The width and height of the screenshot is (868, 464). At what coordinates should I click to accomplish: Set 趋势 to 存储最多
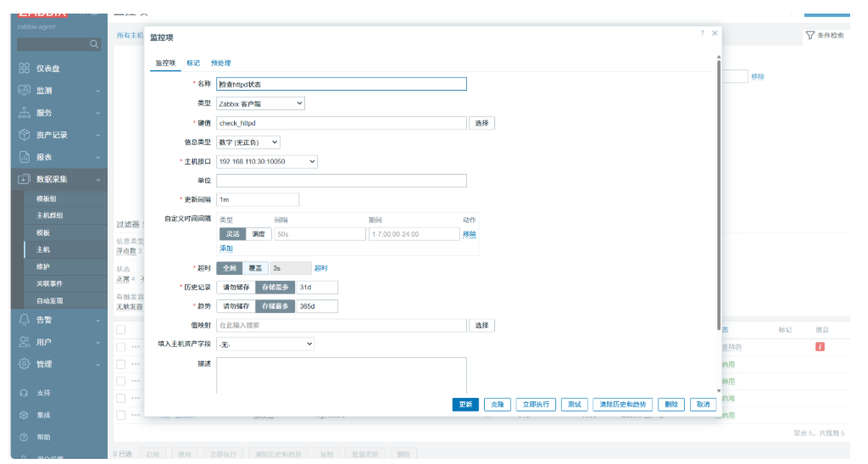click(x=275, y=306)
